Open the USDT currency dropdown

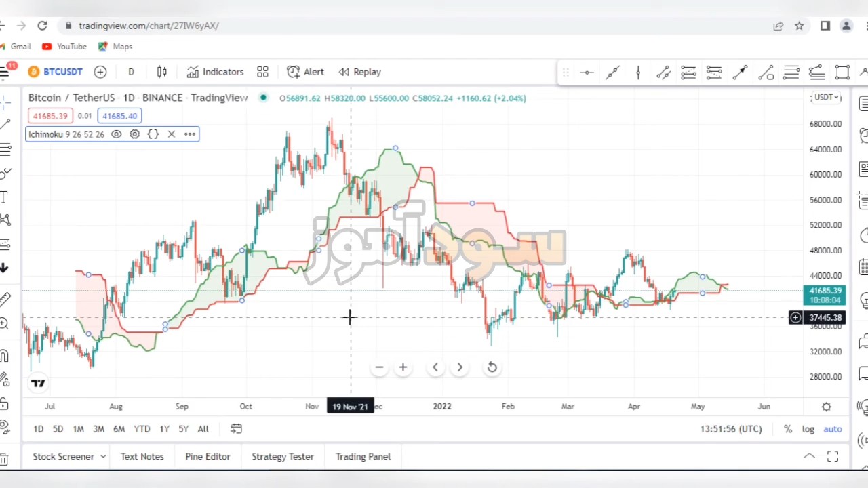(827, 98)
